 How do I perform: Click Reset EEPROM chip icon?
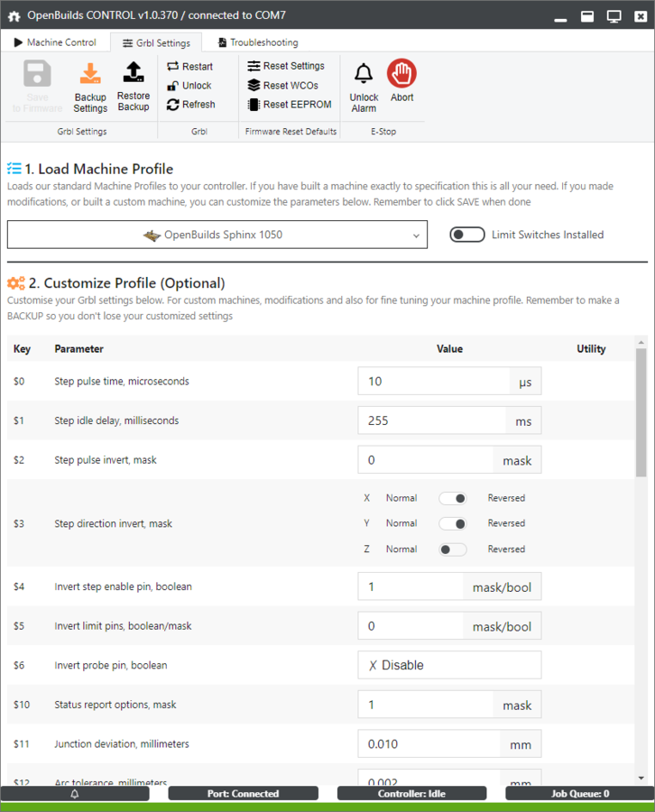coord(254,105)
